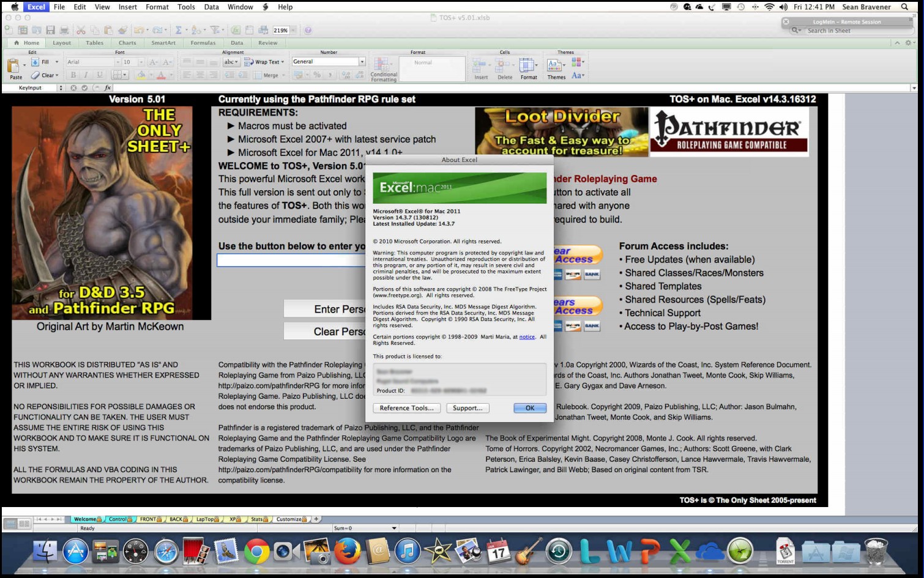Follow the 'notice' link in About dialog
The width and height of the screenshot is (924, 578).
pos(527,337)
